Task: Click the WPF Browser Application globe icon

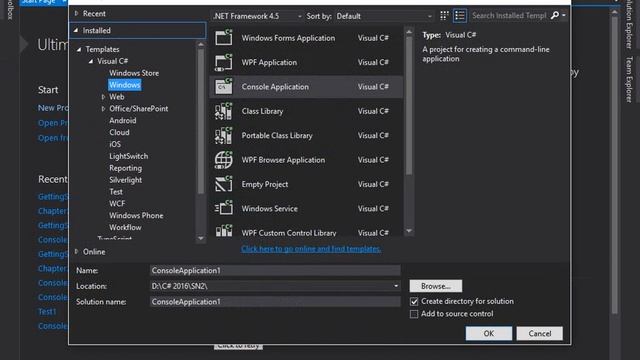Action: click(224, 160)
